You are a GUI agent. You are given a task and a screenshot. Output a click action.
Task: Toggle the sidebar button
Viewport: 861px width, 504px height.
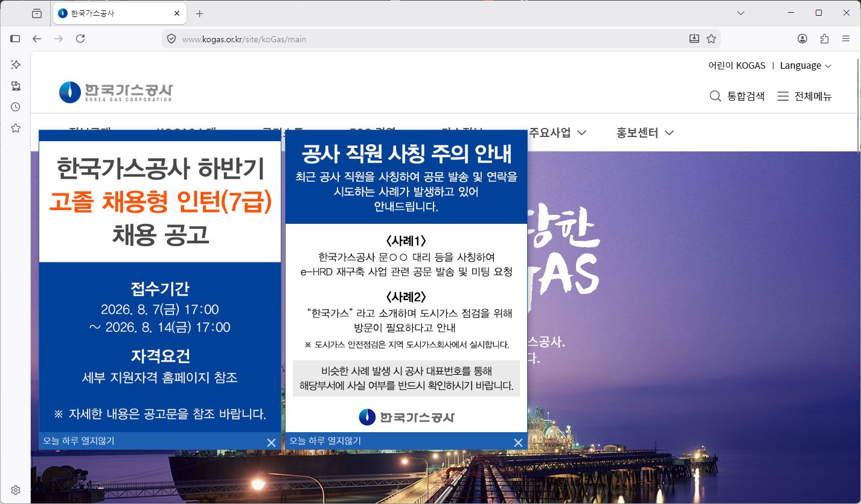click(x=16, y=39)
